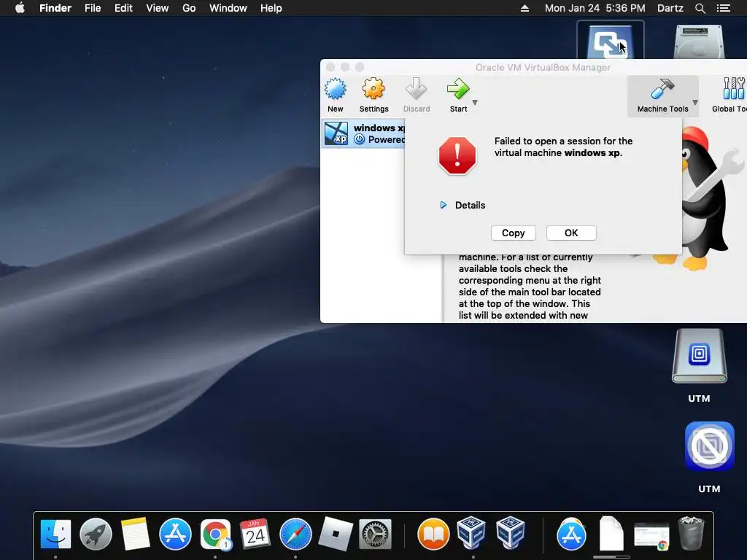The image size is (747, 560).
Task: Click the red error stop icon
Action: [x=457, y=155]
